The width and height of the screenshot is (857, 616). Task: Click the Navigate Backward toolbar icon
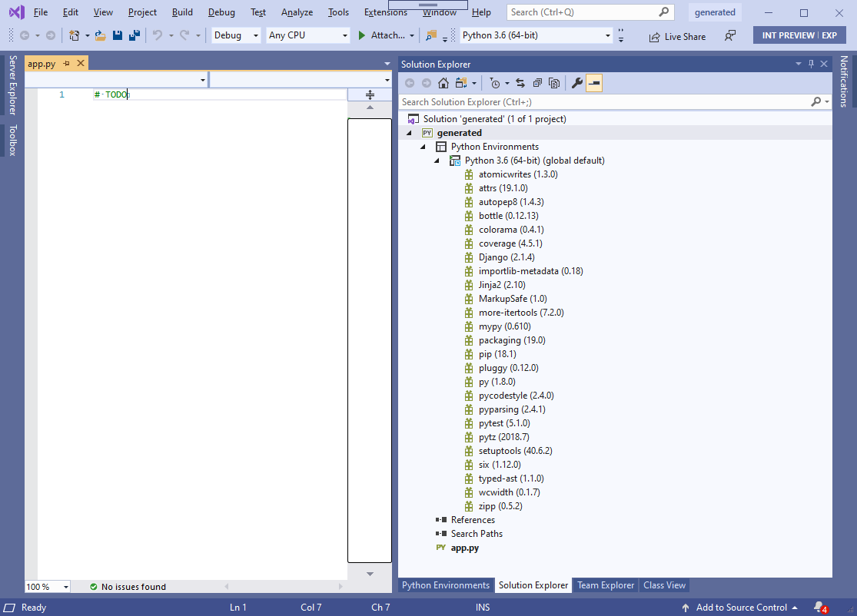25,35
